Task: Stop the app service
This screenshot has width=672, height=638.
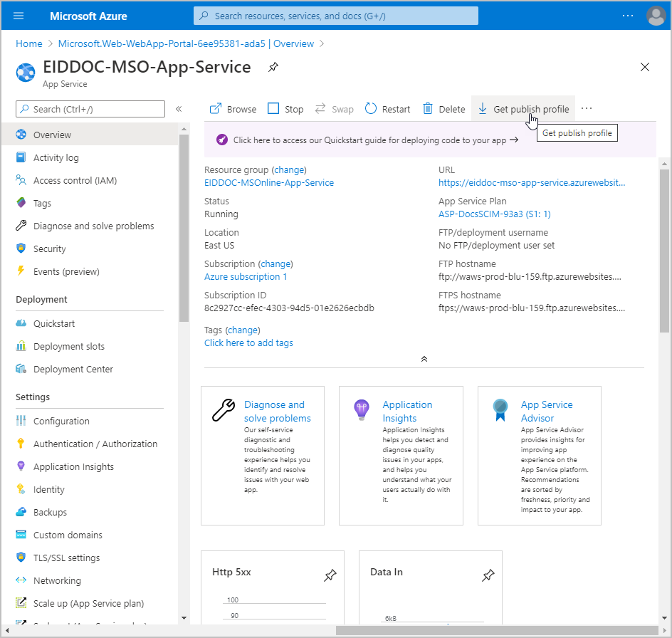Action: [285, 109]
